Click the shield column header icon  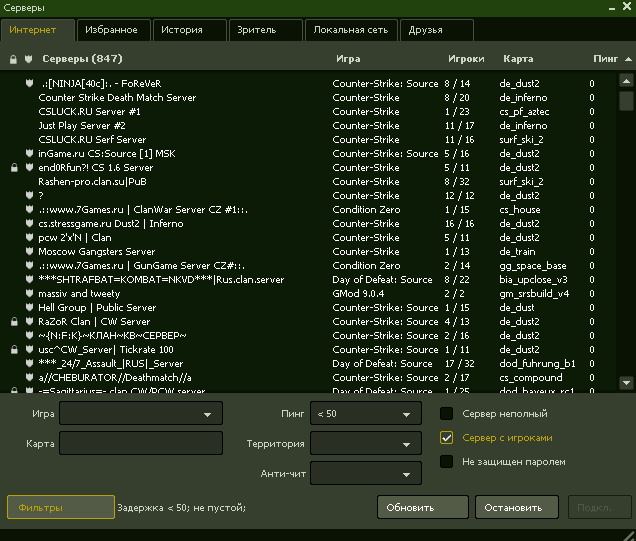[28, 59]
